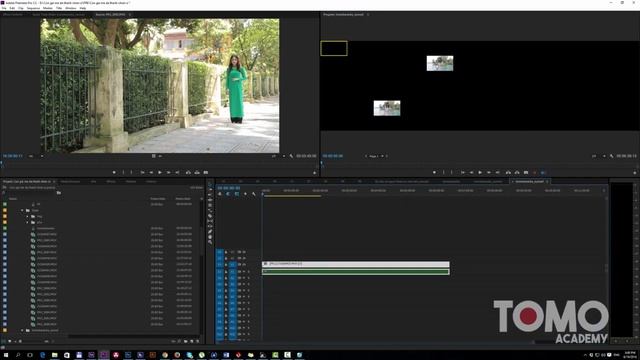
Task: Play the clip in Source monitor
Action: tap(160, 172)
